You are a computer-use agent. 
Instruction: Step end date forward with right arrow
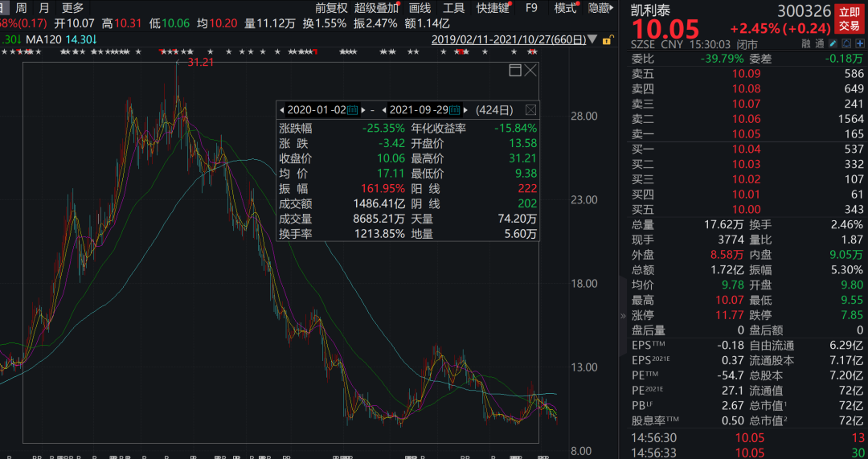click(x=466, y=109)
